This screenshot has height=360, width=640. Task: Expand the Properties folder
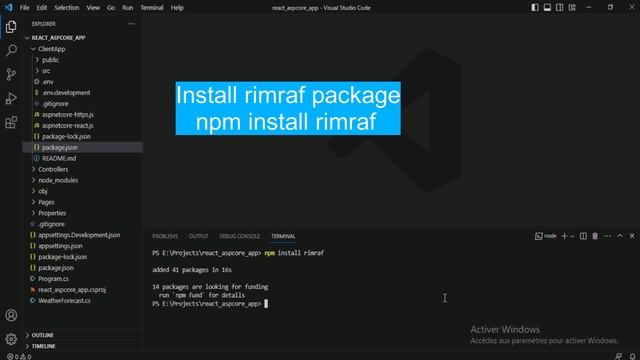pos(82,213)
